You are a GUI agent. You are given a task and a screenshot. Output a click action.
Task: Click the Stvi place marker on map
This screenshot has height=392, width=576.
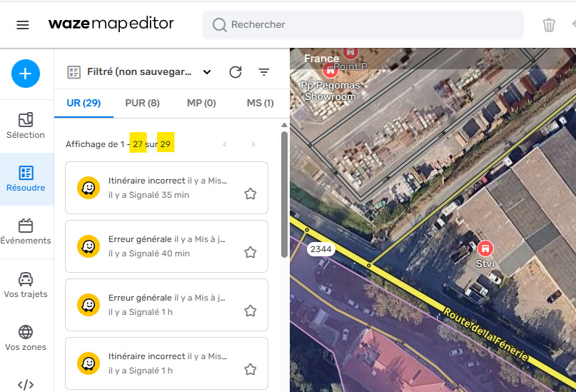(x=485, y=249)
